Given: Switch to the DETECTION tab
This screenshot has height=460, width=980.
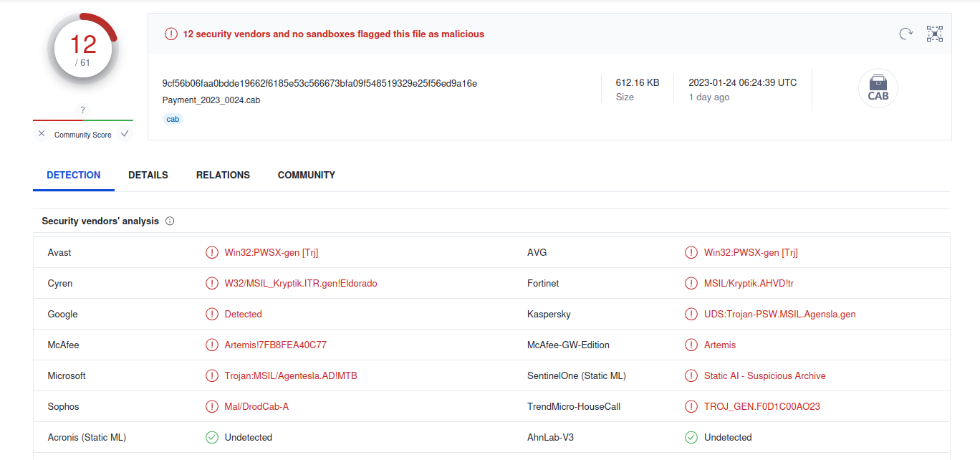Looking at the screenshot, I should click(x=74, y=175).
